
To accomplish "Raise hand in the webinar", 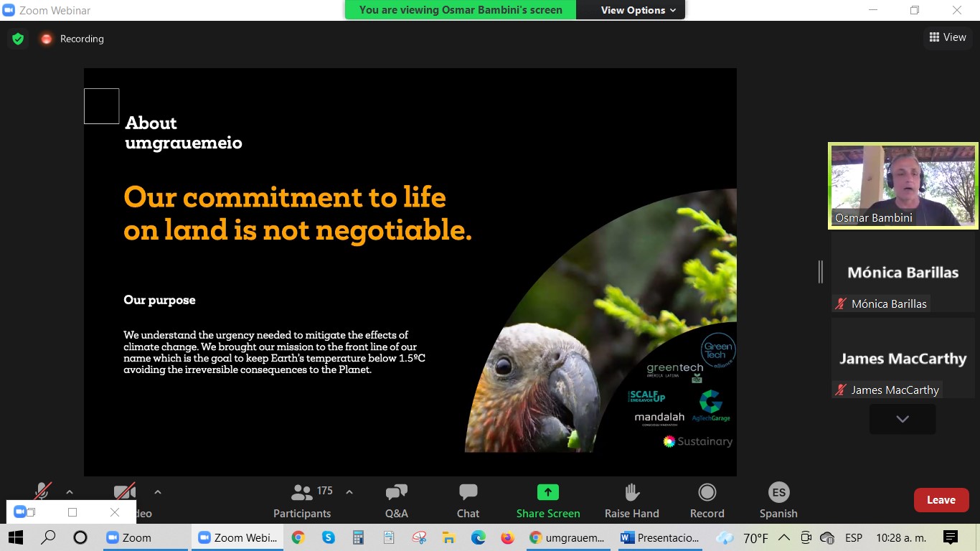I will pyautogui.click(x=631, y=500).
